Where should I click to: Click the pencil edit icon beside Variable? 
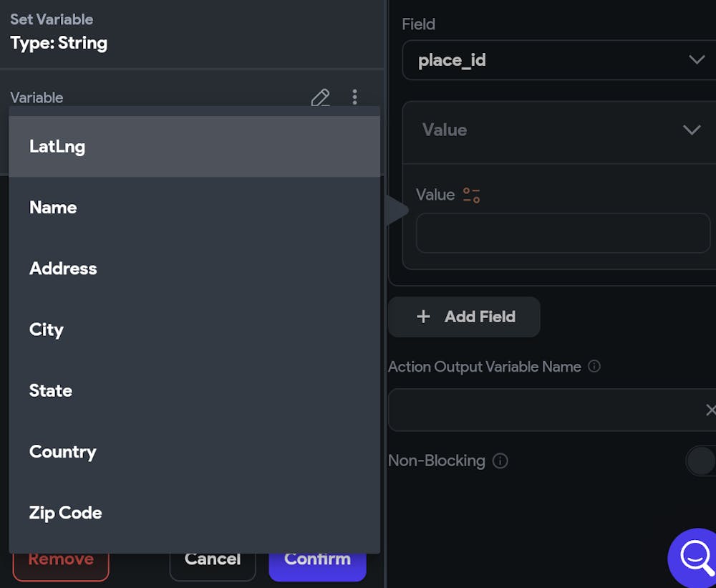click(x=320, y=97)
